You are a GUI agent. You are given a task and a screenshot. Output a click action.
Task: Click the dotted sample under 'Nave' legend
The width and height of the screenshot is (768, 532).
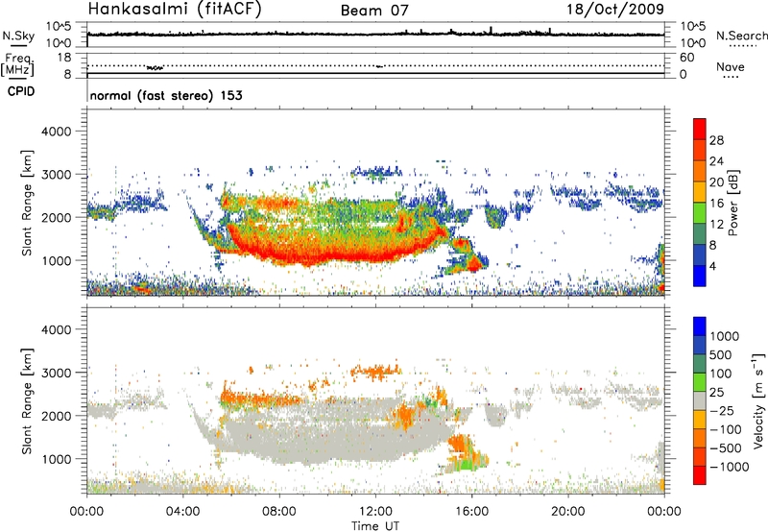[x=732, y=77]
